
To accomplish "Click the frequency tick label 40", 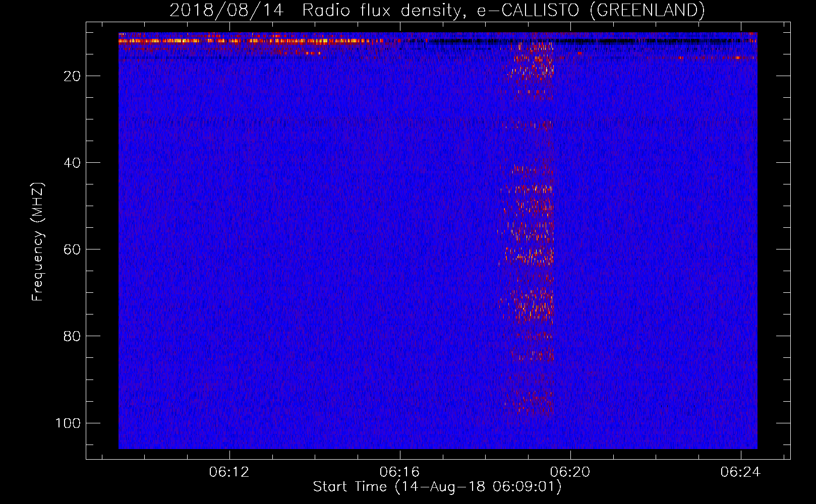I will pos(72,163).
